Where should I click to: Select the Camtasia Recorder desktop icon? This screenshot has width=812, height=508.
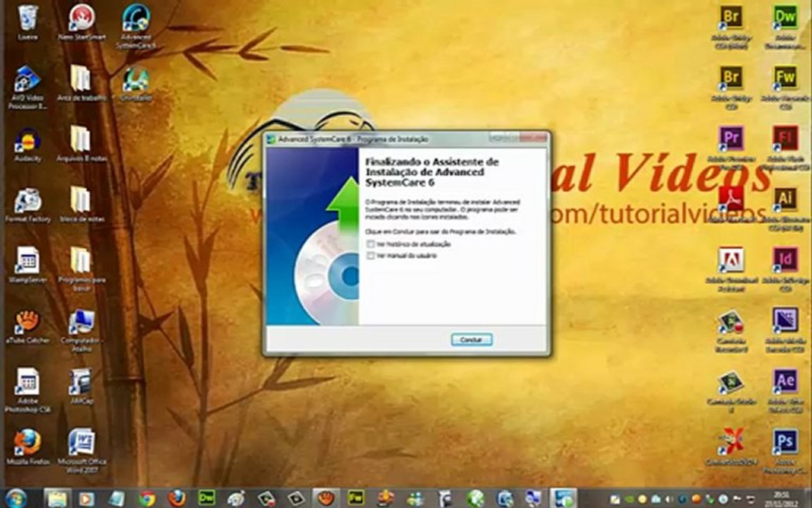tap(731, 330)
